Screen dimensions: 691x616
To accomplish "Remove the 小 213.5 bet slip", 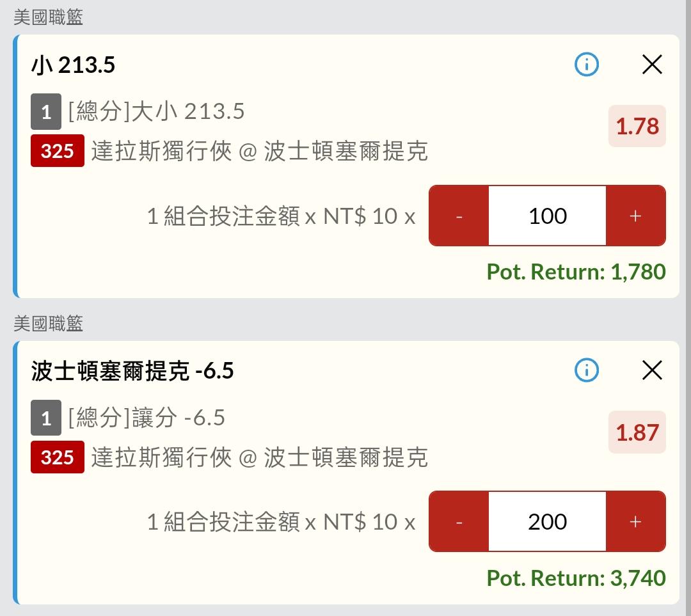I will click(x=652, y=65).
